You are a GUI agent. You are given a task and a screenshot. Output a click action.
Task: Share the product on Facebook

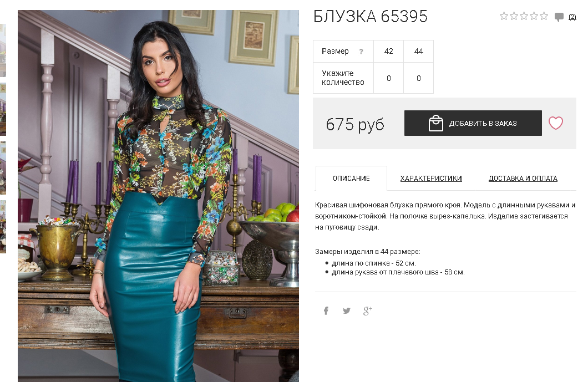click(326, 311)
